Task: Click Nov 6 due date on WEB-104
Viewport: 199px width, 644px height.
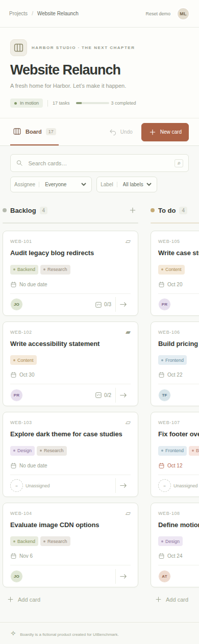Action: pyautogui.click(x=21, y=556)
